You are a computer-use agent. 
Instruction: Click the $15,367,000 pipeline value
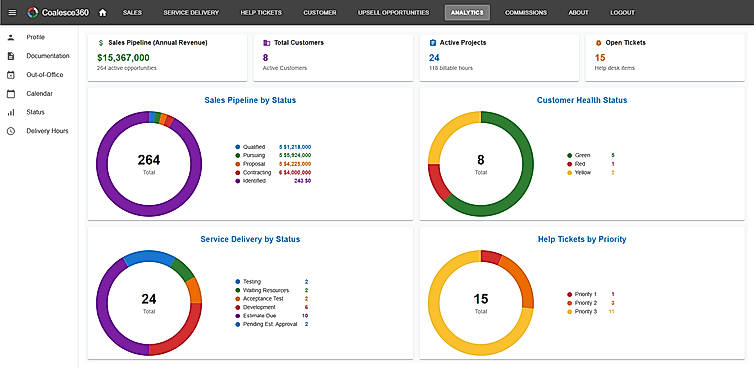click(123, 58)
